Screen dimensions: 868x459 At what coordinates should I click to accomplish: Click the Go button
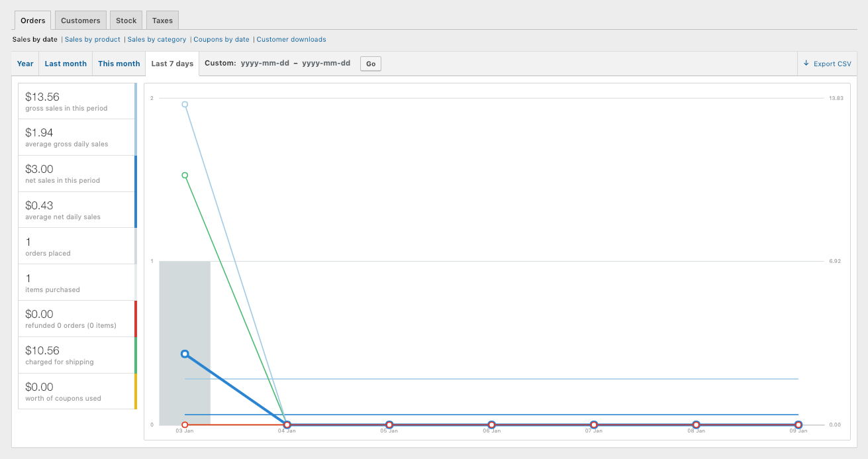[x=371, y=64]
